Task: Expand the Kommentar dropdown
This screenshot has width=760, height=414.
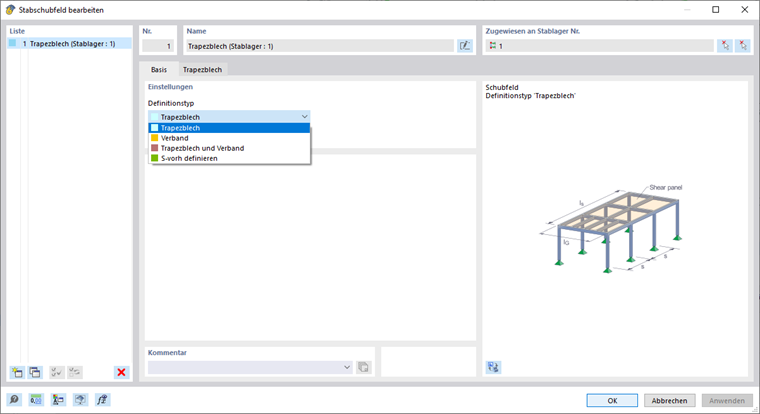Action: [347, 367]
